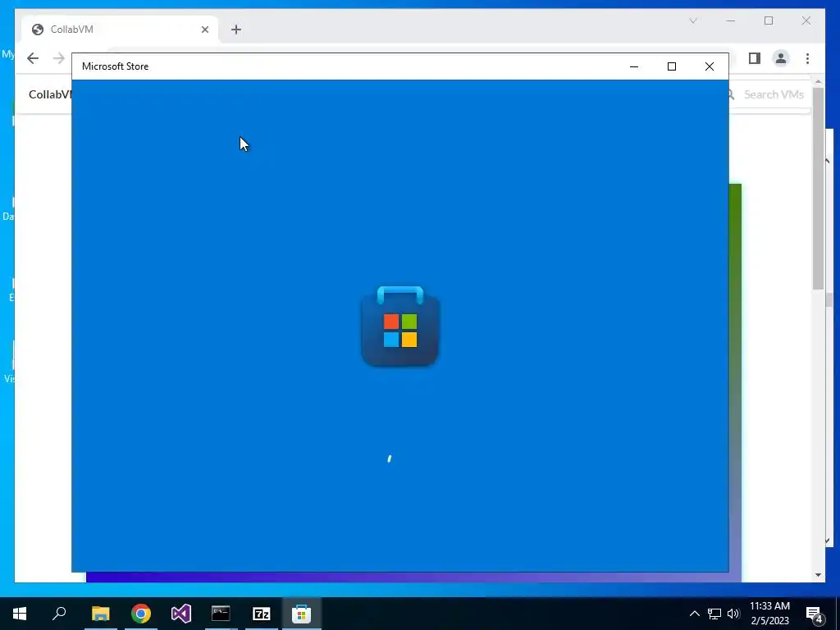This screenshot has width=840, height=630.
Task: Open the Chrome profile avatar
Action: click(781, 58)
